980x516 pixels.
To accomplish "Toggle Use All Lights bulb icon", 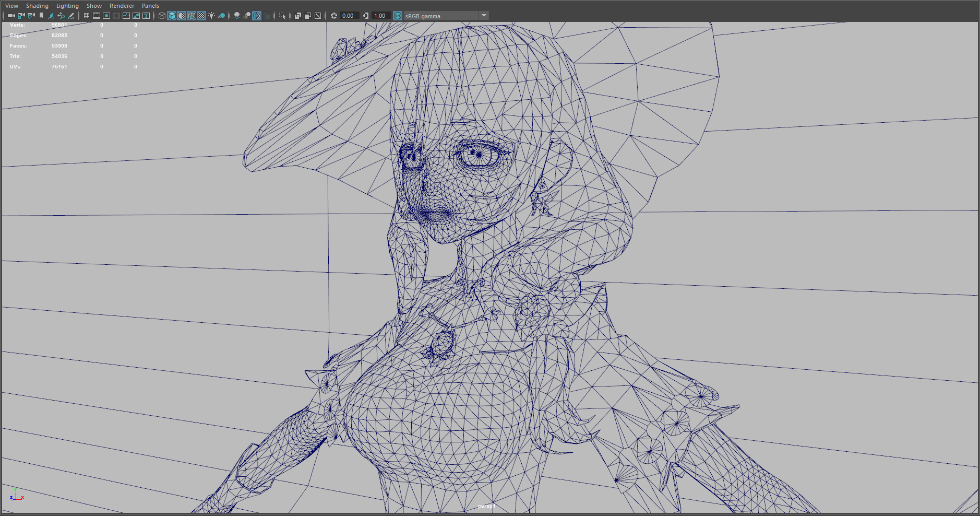I will [211, 16].
